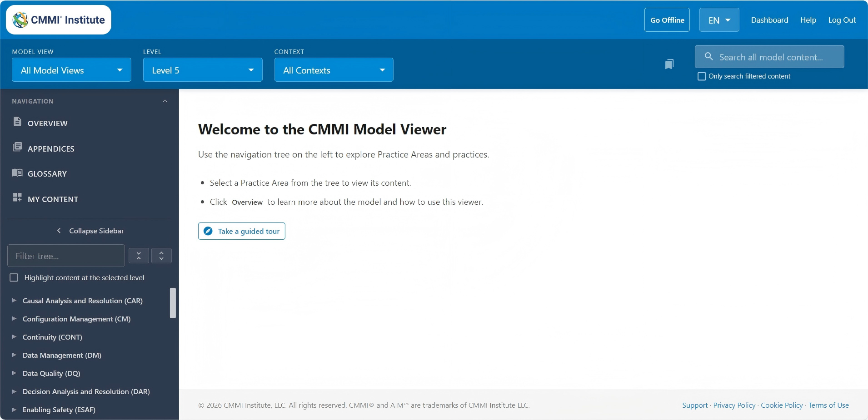Screen dimensions: 868x420
Task: Open Help in the header
Action: point(808,20)
